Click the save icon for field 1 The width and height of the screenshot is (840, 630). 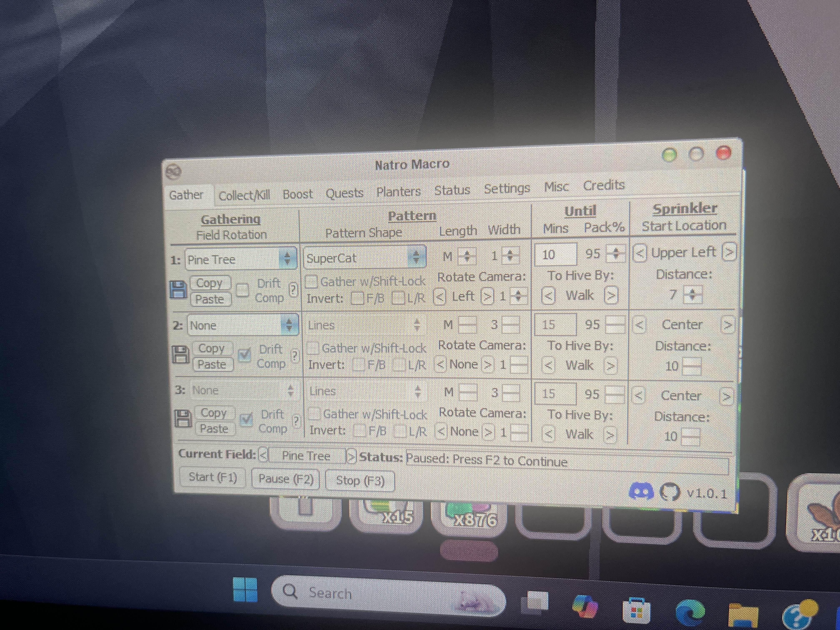click(x=178, y=290)
